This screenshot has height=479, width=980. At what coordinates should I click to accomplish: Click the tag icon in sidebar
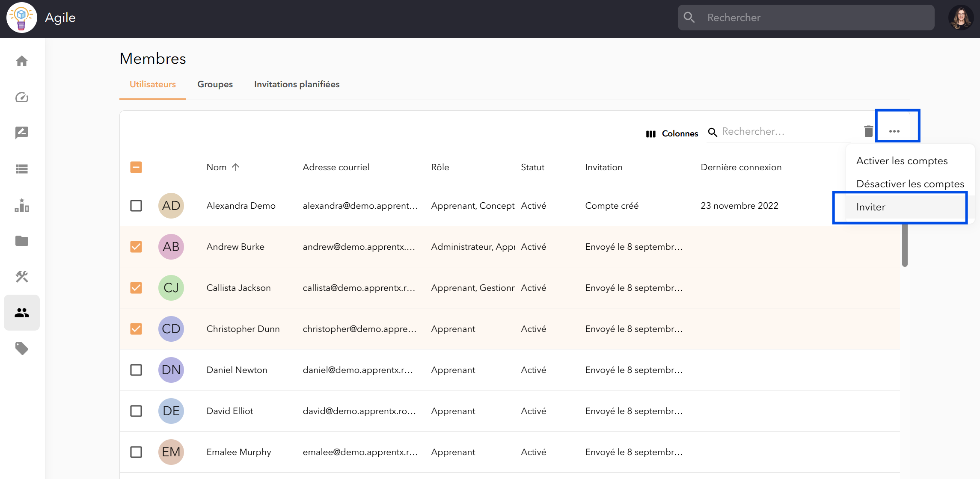22,349
